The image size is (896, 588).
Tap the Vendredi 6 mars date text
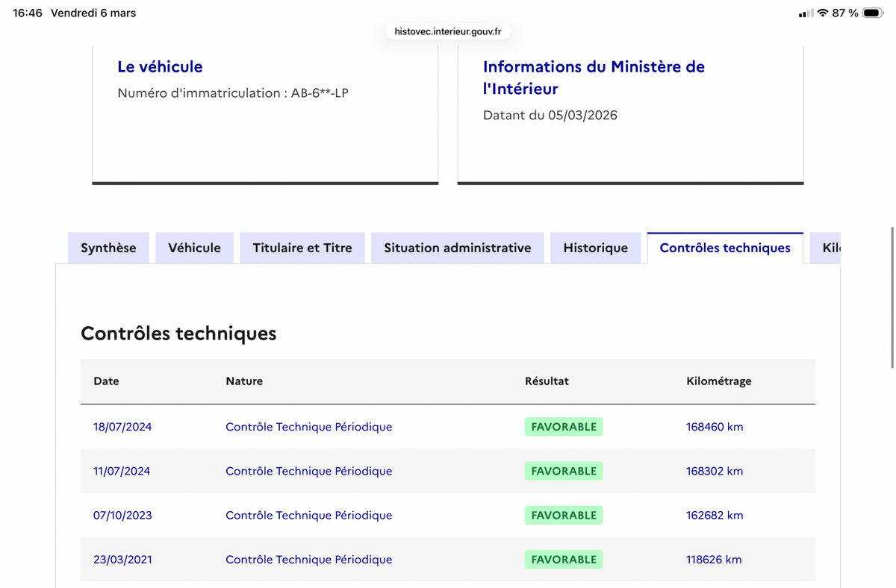93,13
